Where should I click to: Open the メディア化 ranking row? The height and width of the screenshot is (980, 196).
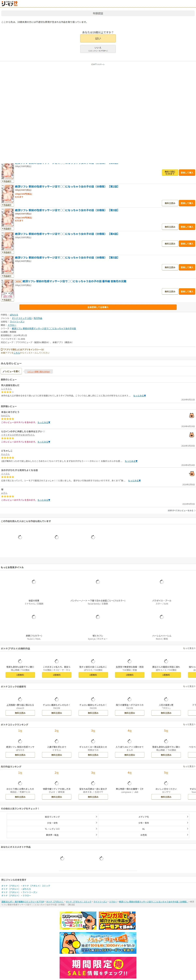tap(143, 817)
